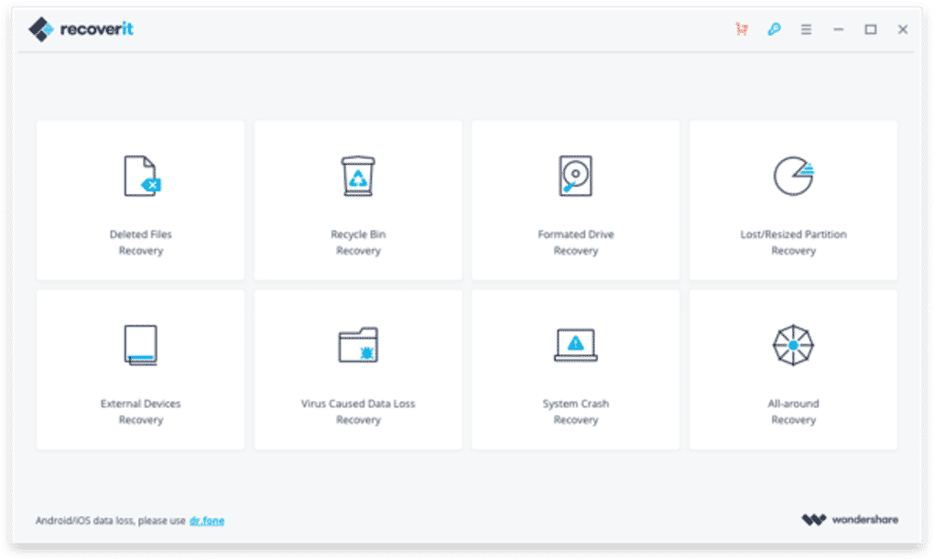Click the Wondershare logo at bottom right

[850, 520]
